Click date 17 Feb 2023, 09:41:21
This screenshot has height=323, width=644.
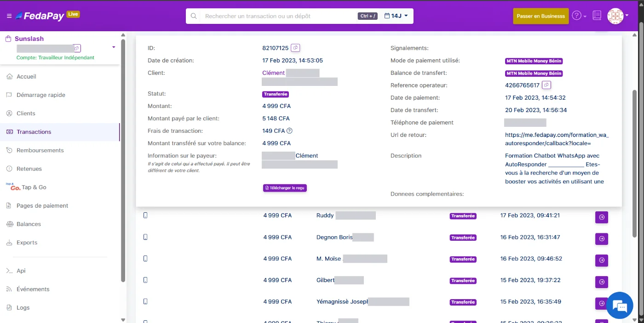[x=530, y=215]
